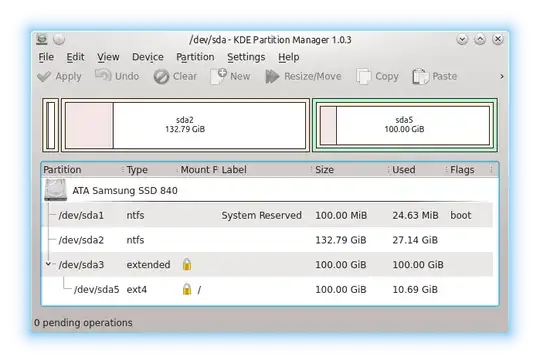Click the Apply checkmark icon

pos(44,76)
